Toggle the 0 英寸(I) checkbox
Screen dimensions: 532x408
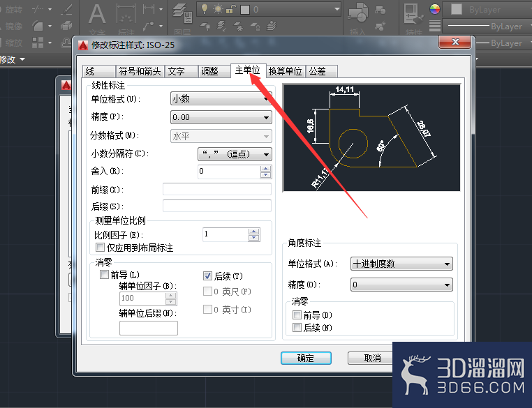(207, 310)
